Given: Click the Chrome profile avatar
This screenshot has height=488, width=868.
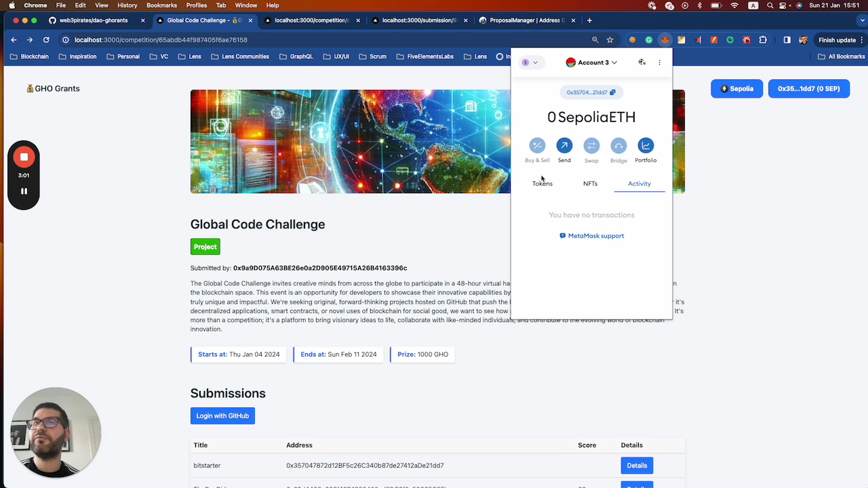Looking at the screenshot, I should point(803,40).
